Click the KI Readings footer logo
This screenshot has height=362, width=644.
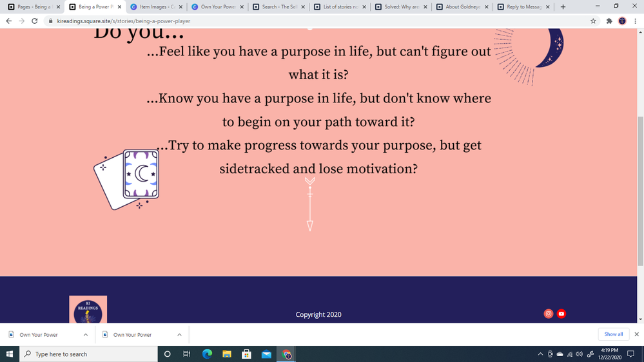click(88, 309)
